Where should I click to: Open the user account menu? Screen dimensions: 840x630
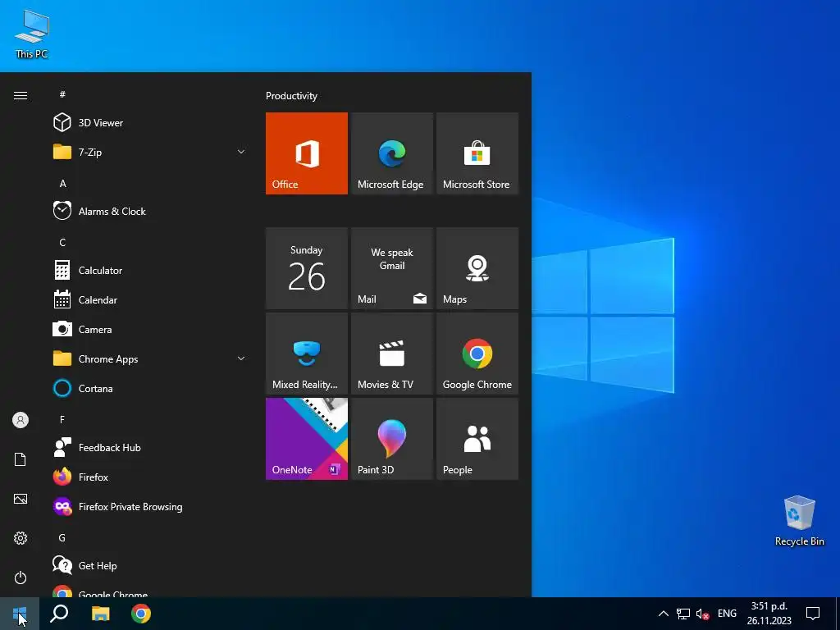click(21, 420)
